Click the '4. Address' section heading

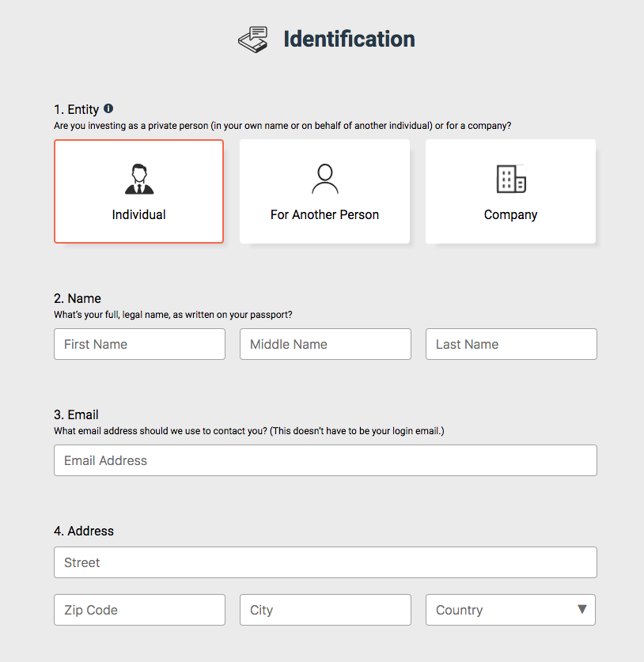pyautogui.click(x=84, y=531)
